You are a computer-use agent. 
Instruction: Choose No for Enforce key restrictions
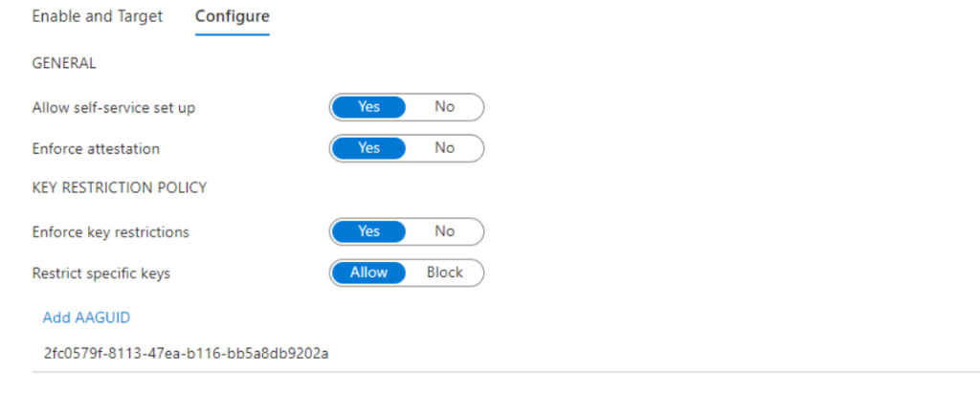[x=444, y=231]
